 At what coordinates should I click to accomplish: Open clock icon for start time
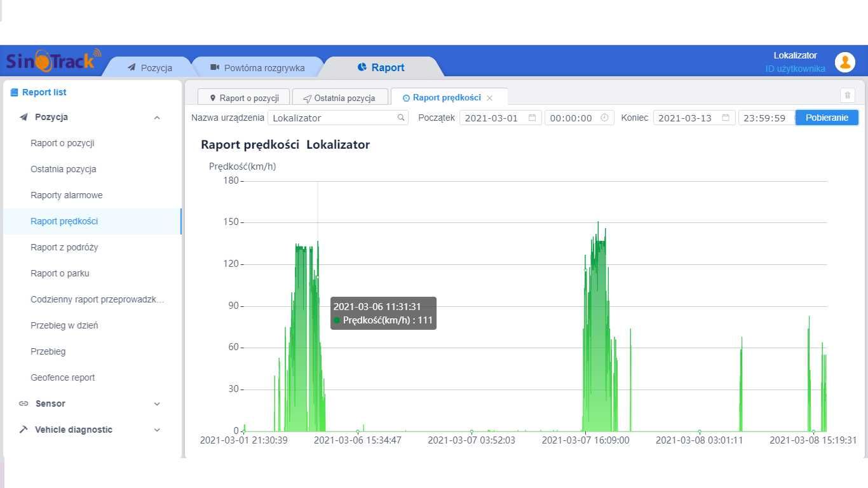[604, 118]
